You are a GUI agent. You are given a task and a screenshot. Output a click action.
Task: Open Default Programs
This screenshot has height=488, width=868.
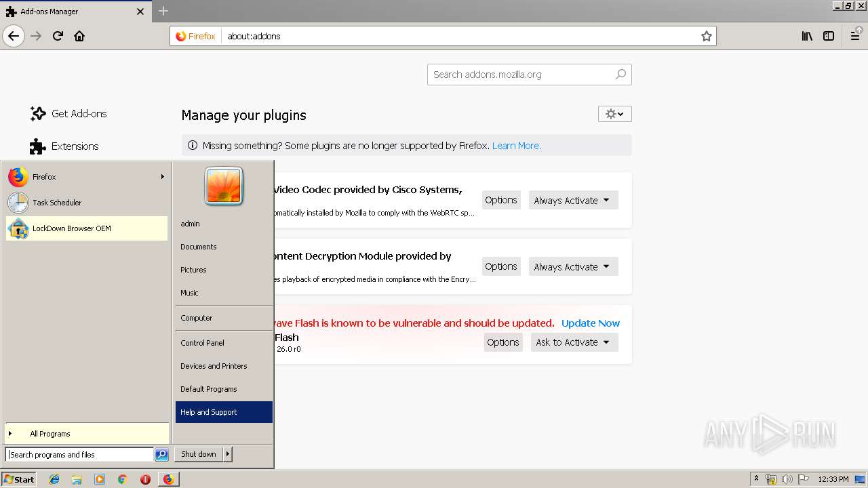coord(224,389)
